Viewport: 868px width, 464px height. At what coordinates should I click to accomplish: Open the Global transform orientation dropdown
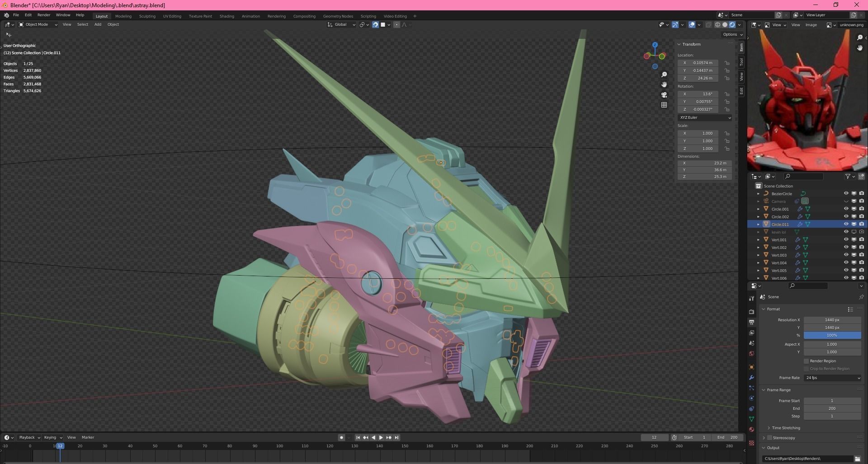(x=341, y=24)
